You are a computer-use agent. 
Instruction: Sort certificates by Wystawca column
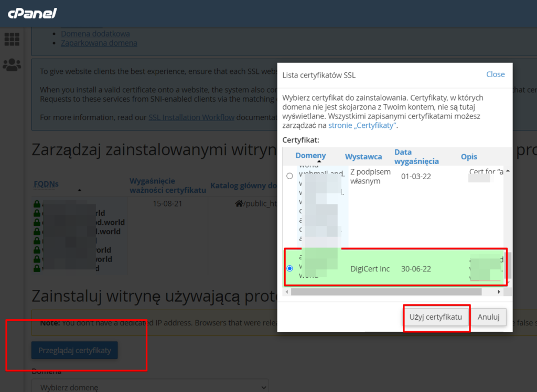[x=363, y=157]
